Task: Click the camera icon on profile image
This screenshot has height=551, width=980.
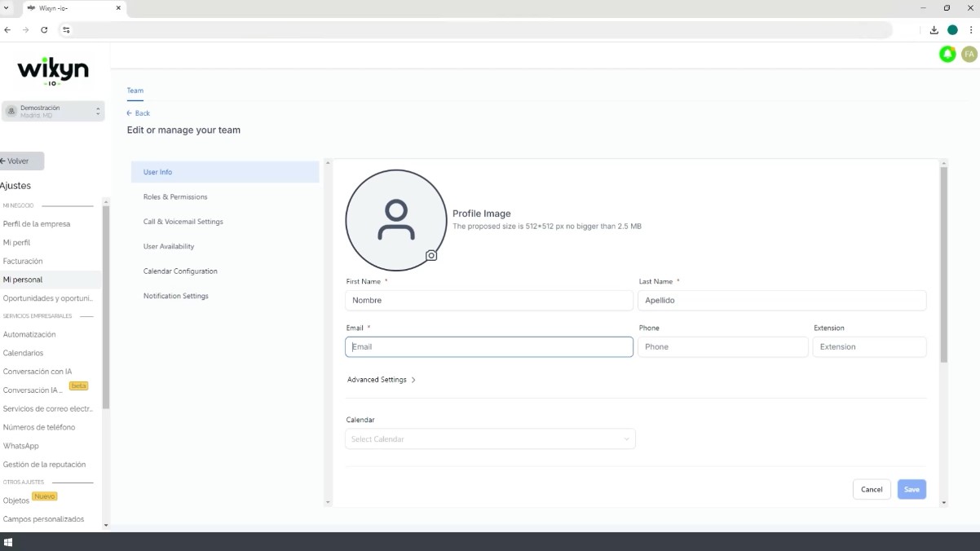Action: coord(431,255)
